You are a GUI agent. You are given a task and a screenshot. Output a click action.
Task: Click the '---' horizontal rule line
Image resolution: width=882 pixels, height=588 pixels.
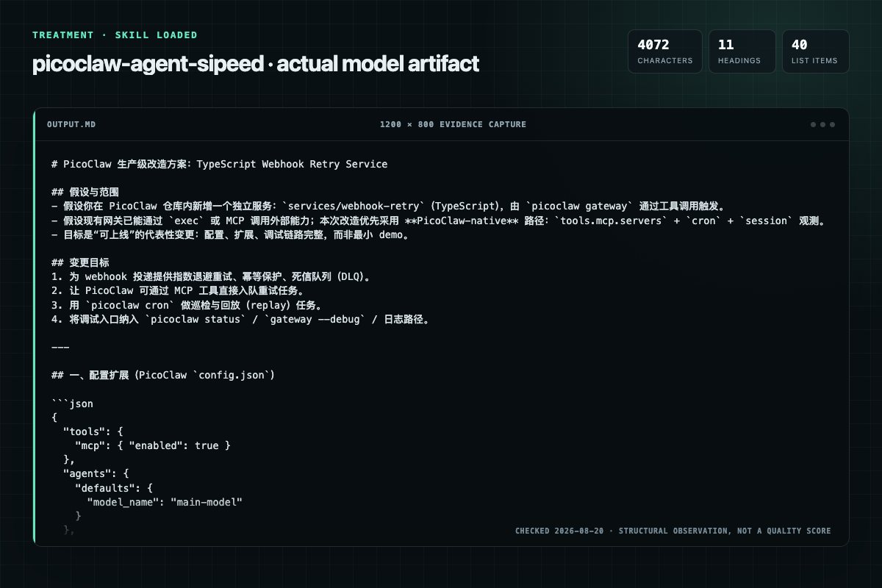click(x=60, y=348)
